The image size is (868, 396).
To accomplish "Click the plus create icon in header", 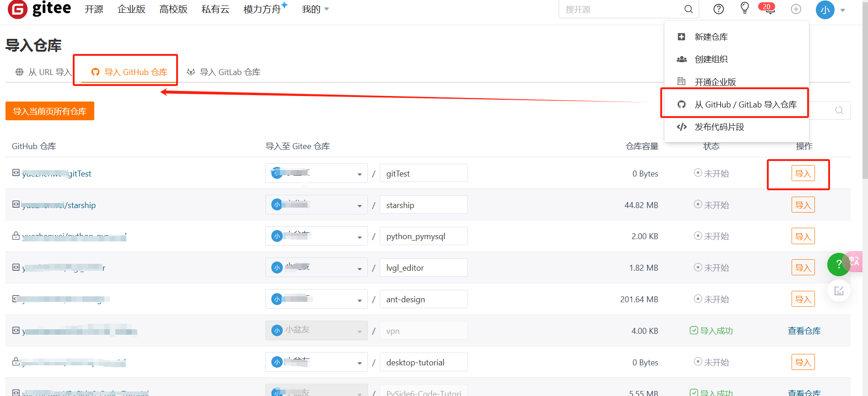I will coord(796,9).
